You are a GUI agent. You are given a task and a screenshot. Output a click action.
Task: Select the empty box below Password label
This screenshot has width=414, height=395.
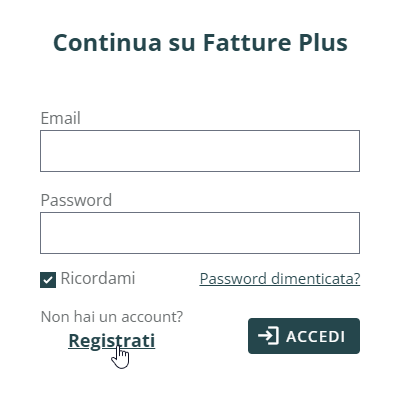click(x=200, y=233)
